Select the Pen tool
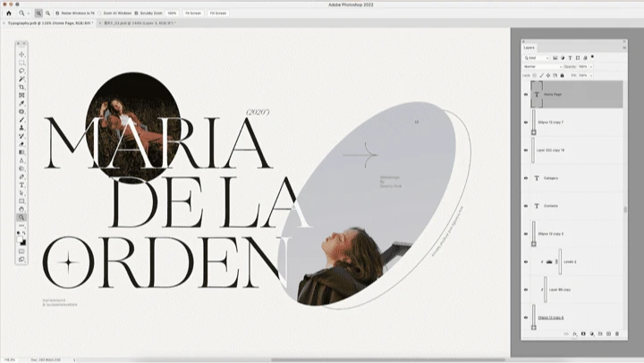This screenshot has height=363, width=644. tap(21, 176)
